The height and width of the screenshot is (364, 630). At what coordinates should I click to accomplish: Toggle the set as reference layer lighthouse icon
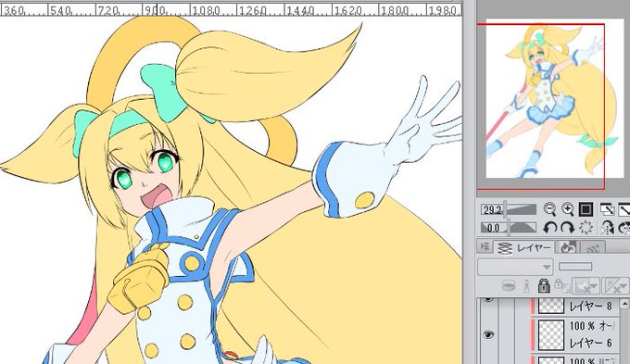click(x=527, y=286)
